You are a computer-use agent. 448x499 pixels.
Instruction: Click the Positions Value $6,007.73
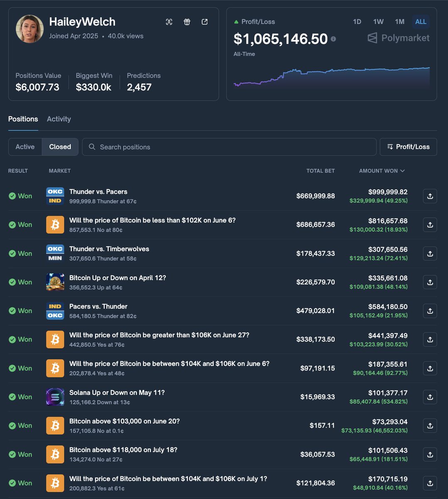[37, 87]
